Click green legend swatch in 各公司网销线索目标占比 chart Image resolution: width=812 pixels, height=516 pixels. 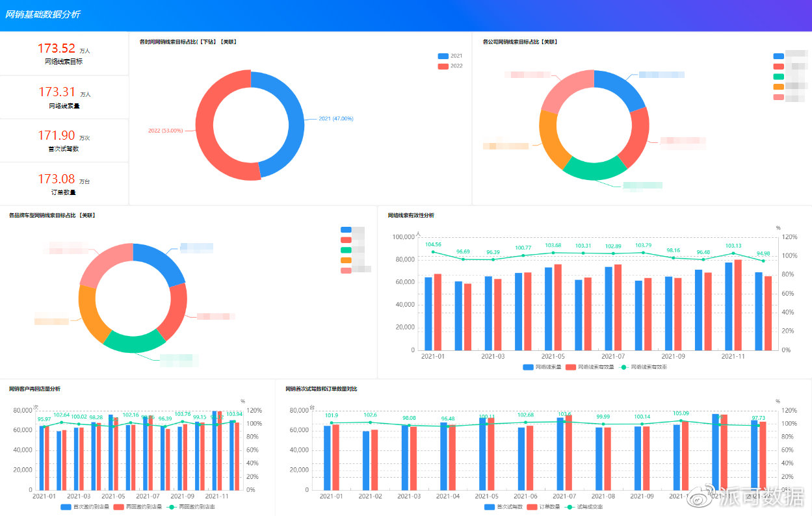coord(779,77)
